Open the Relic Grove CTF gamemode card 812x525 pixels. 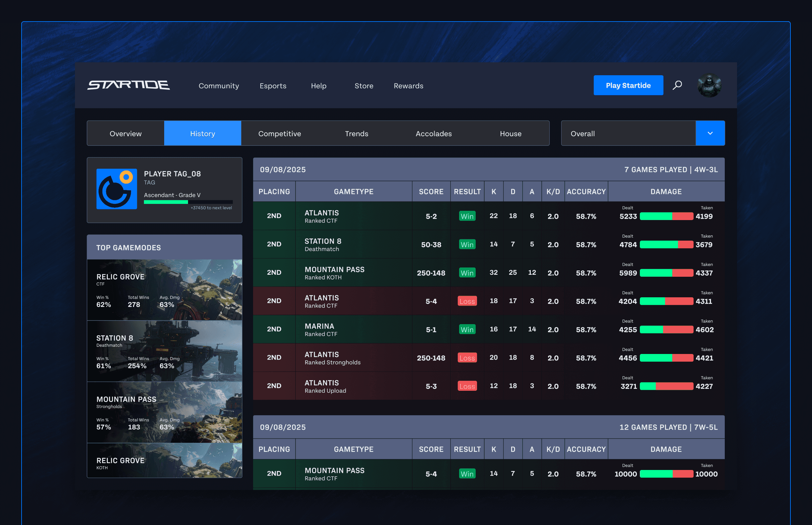(x=165, y=290)
